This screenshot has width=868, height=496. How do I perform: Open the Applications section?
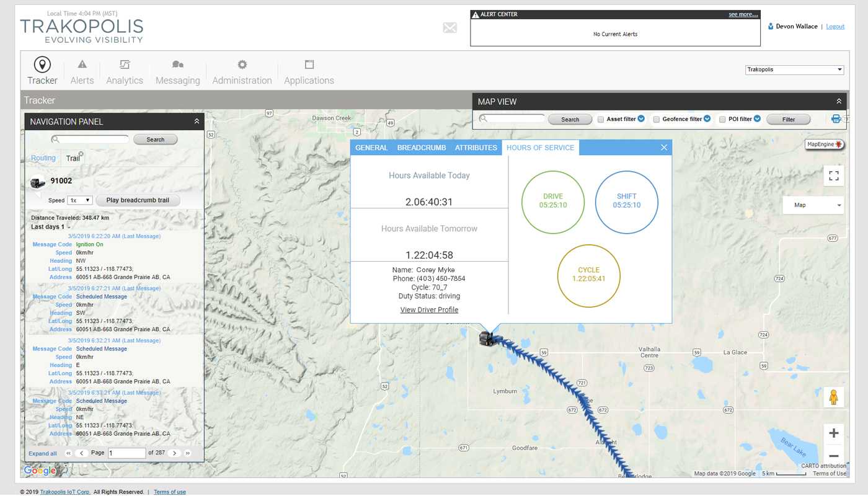pyautogui.click(x=309, y=72)
